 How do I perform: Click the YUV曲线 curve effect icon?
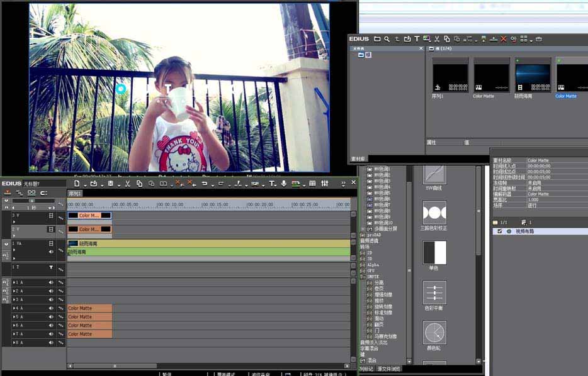pyautogui.click(x=434, y=174)
